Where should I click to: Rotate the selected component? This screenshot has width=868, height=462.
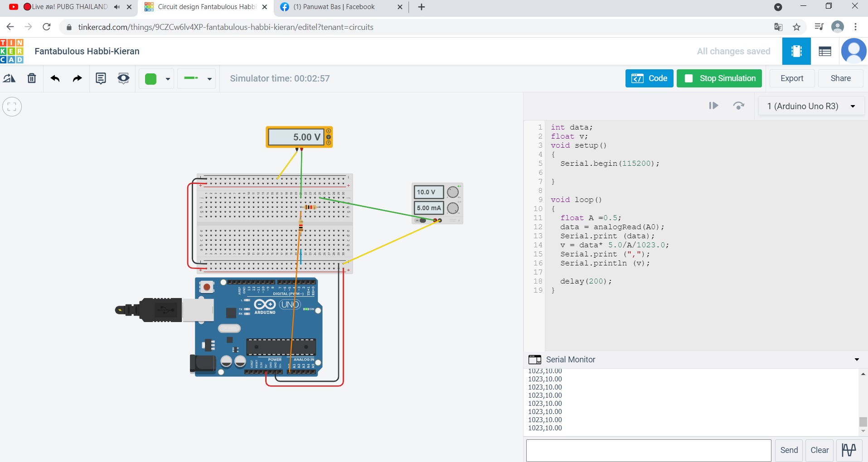click(x=10, y=78)
